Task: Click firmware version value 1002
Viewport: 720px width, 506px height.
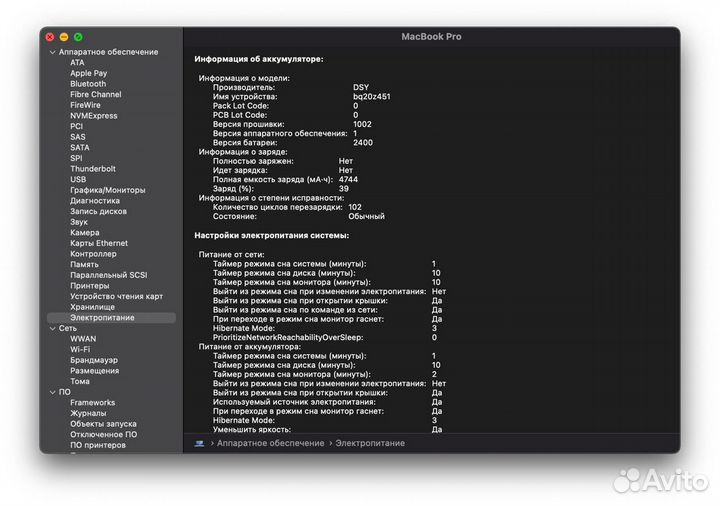Action: tap(362, 124)
